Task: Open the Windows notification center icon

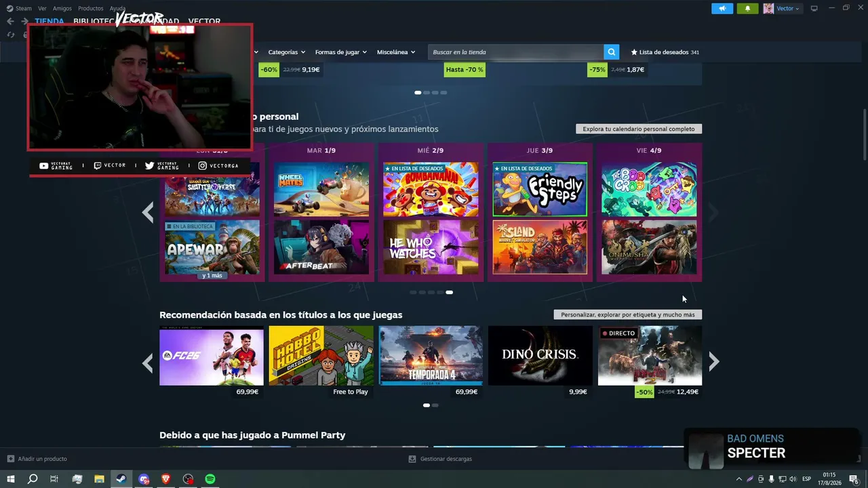Action: click(x=854, y=479)
